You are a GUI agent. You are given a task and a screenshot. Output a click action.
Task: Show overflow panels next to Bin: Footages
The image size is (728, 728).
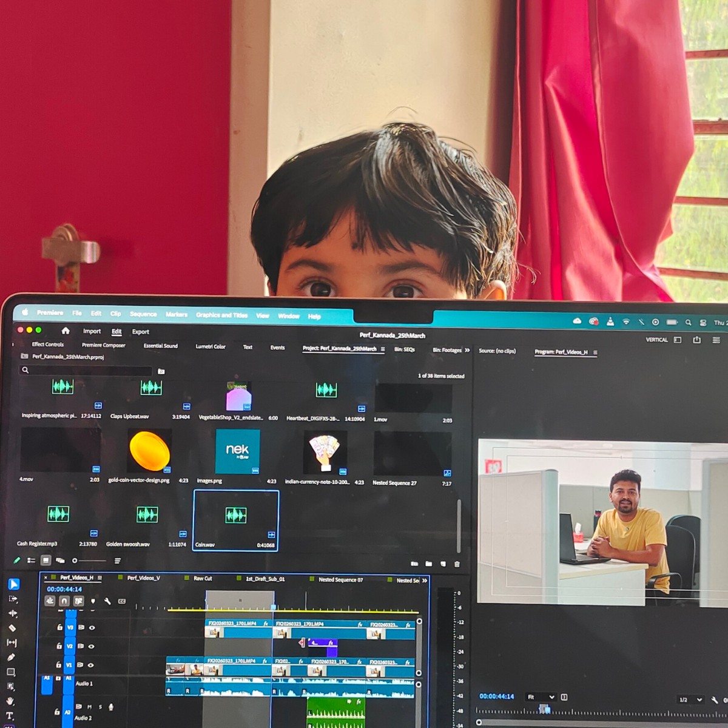[467, 350]
